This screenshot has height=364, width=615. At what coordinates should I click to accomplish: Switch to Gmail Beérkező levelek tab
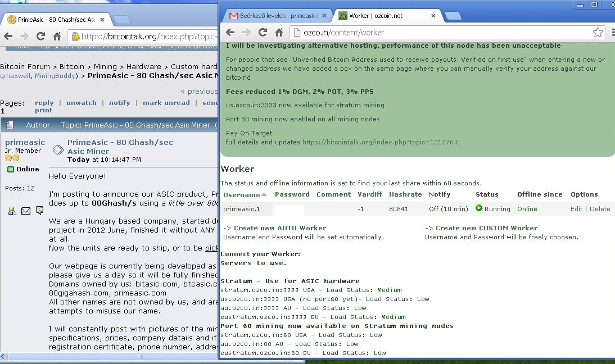[278, 16]
